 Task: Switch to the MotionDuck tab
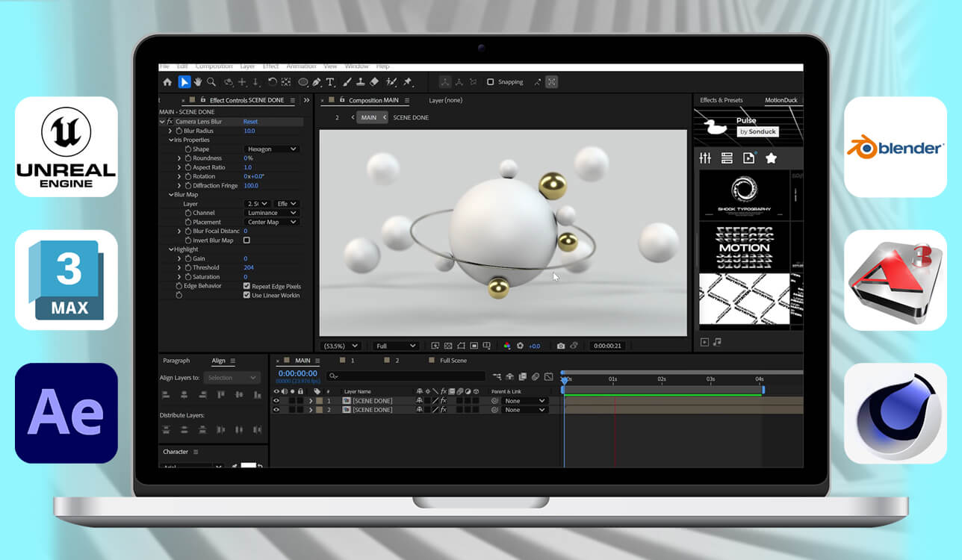pyautogui.click(x=781, y=100)
